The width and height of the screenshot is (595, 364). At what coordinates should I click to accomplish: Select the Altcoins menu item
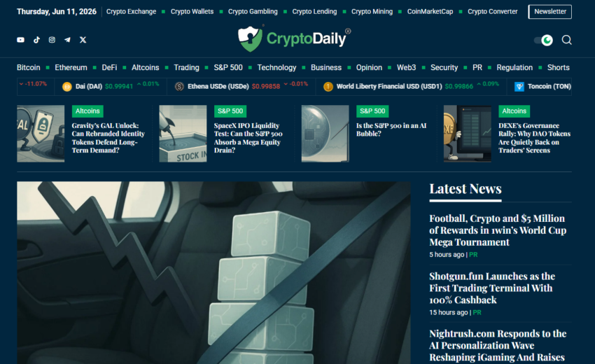pos(146,68)
